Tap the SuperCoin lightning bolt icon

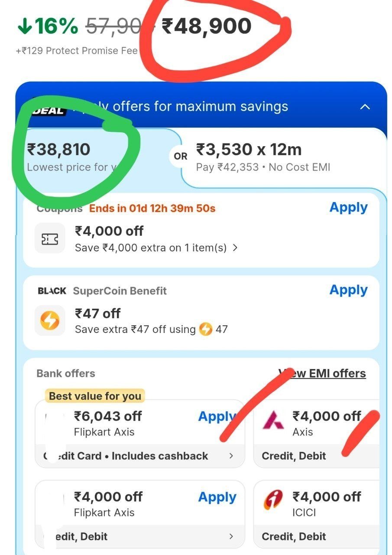(50, 320)
